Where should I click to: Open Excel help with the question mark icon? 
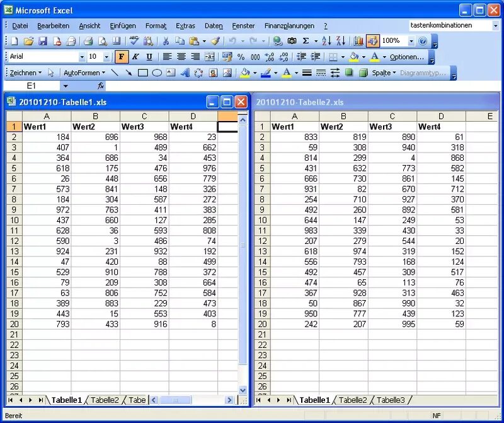tap(423, 41)
